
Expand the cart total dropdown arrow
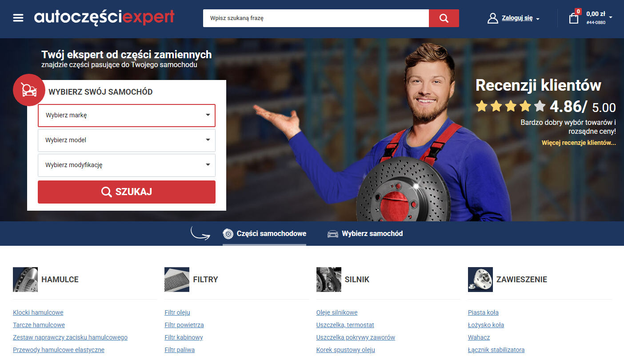tap(611, 18)
